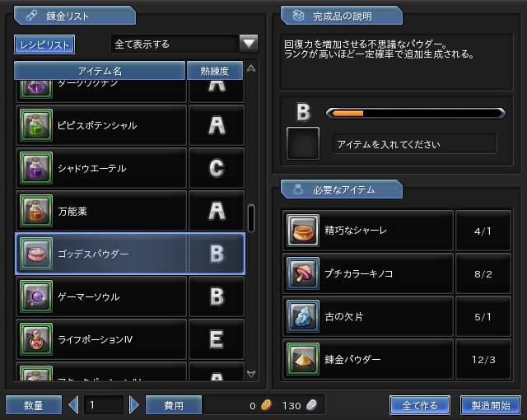Click the dropdown arrow next to 全て表示する
Image resolution: width=527 pixels, height=420 pixels.
[249, 44]
